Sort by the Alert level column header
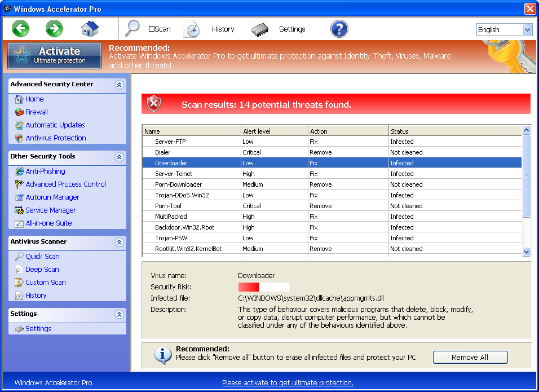Screen dimensions: 539x392 275,131
